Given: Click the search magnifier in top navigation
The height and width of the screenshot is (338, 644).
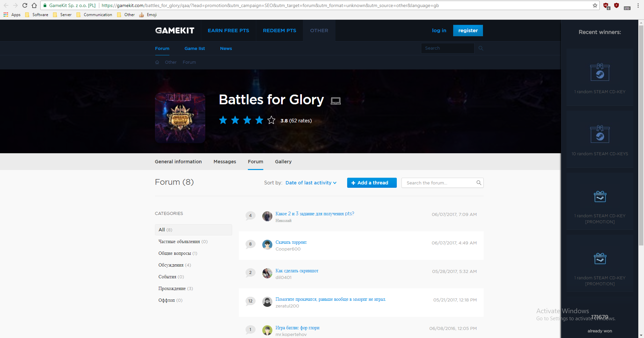Looking at the screenshot, I should click(x=481, y=48).
